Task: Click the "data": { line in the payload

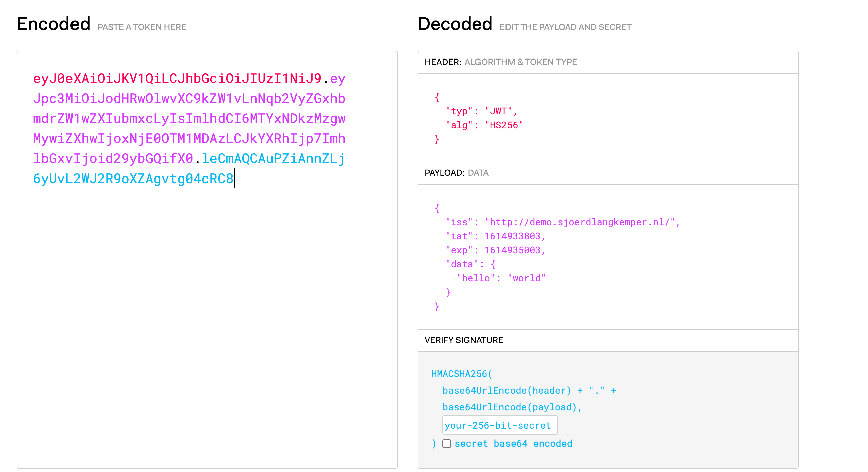Action: 470,264
